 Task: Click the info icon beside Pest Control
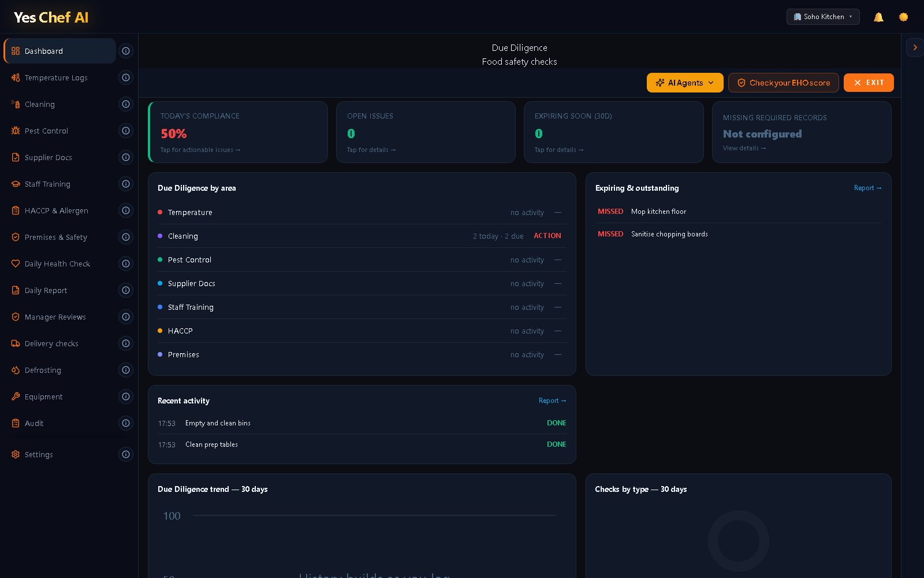point(126,131)
